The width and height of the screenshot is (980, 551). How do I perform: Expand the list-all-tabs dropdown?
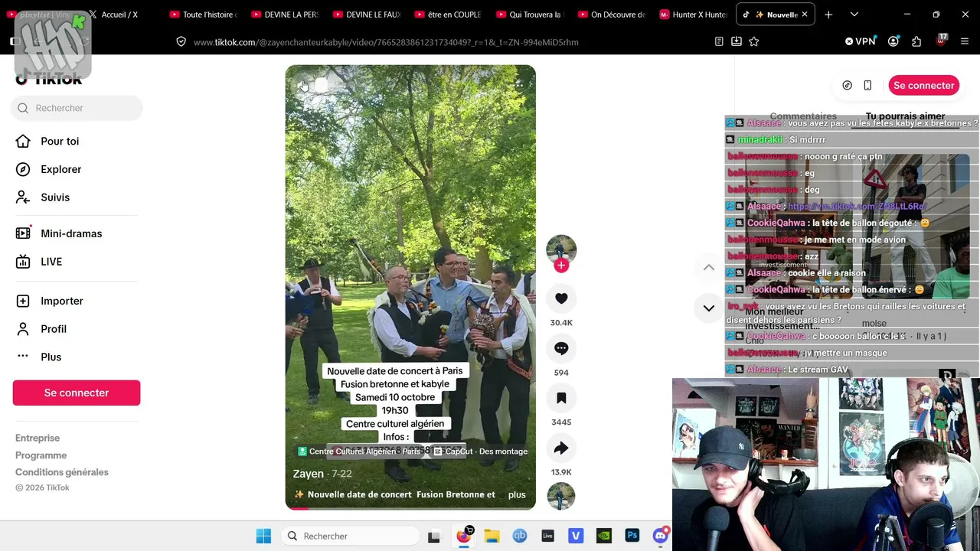pos(854,15)
